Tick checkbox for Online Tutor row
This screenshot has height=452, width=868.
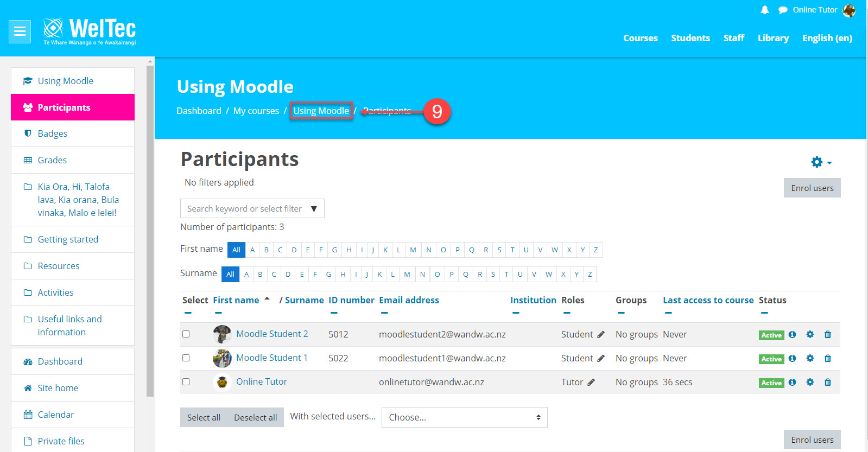click(186, 381)
